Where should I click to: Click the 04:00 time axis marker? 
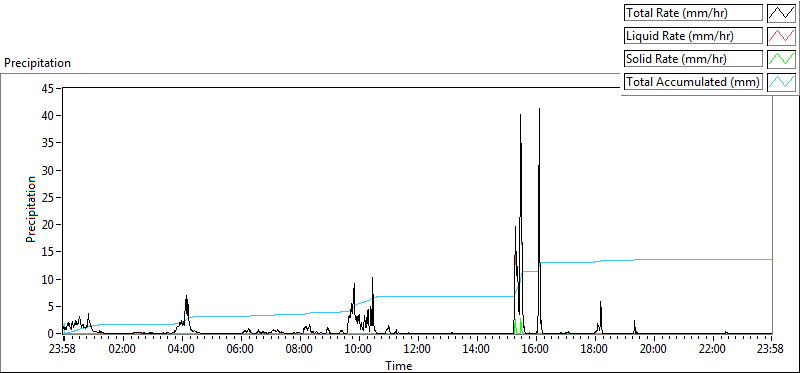coord(182,350)
